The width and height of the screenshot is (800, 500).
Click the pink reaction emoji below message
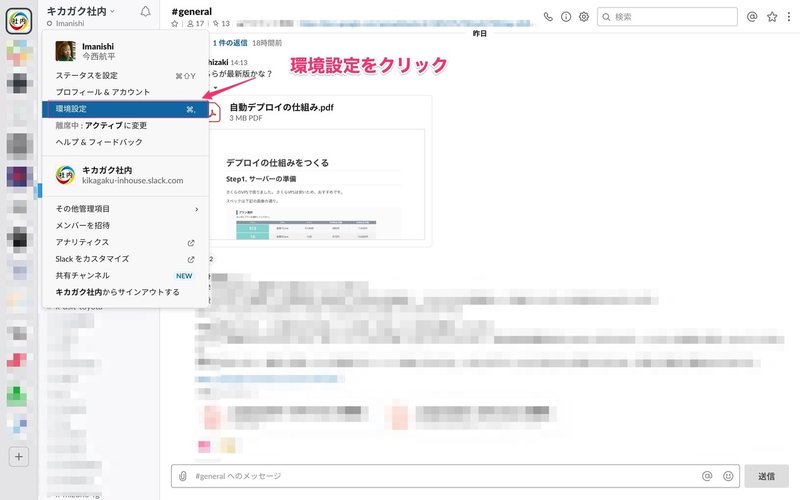point(204,447)
